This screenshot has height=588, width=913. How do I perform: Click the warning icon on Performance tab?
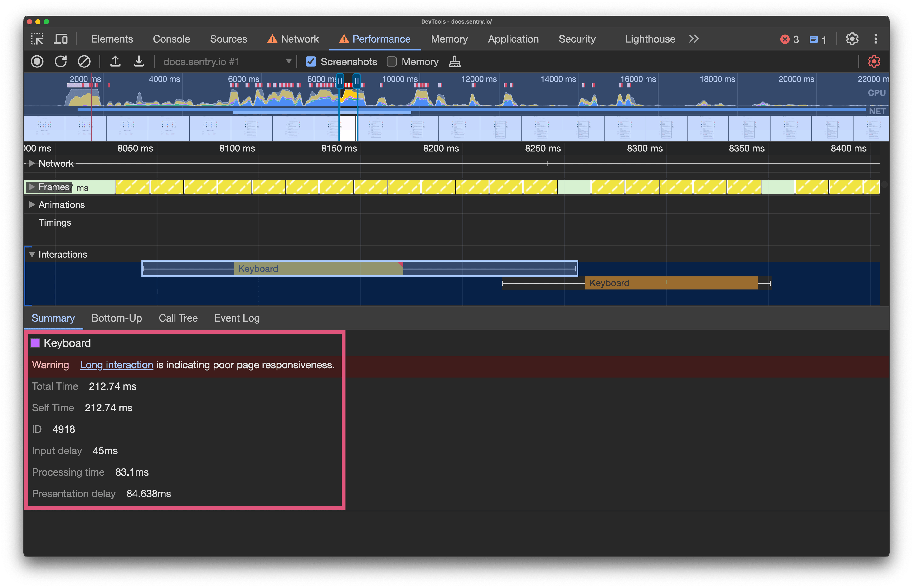344,39
